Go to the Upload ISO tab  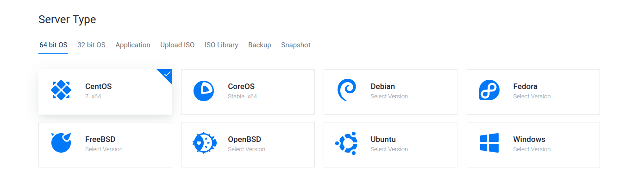(177, 45)
